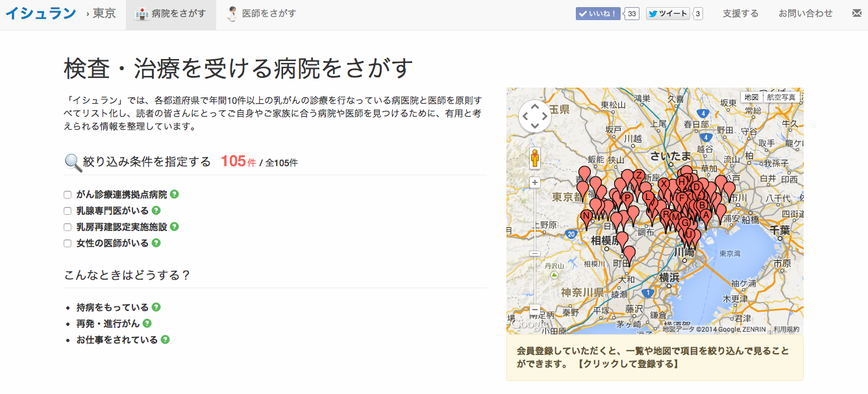This screenshot has height=394, width=868.
Task: Switch map to 航空写真 view
Action: 781,97
